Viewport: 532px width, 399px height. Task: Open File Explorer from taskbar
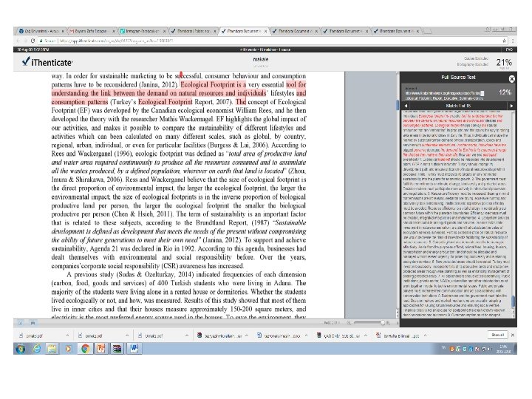tap(52, 349)
